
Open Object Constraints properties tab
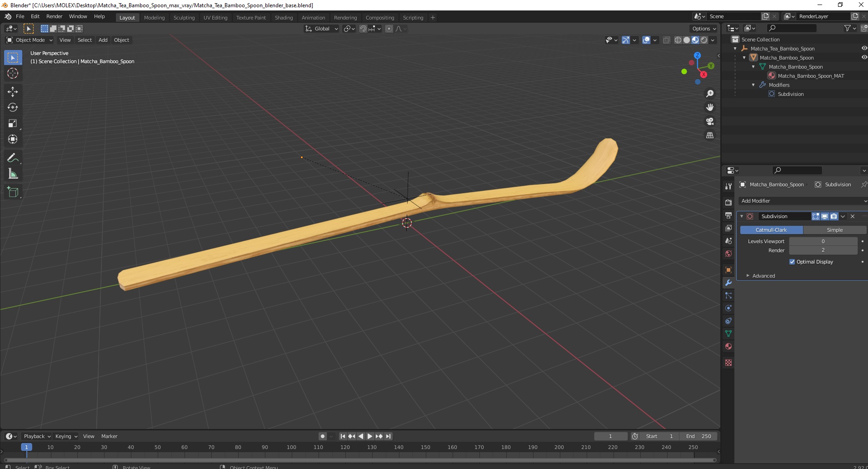(728, 321)
